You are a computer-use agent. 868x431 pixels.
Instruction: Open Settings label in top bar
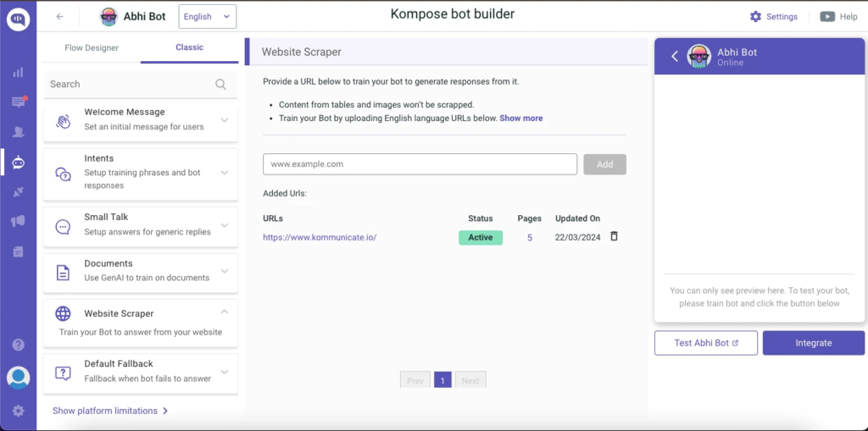coord(782,17)
